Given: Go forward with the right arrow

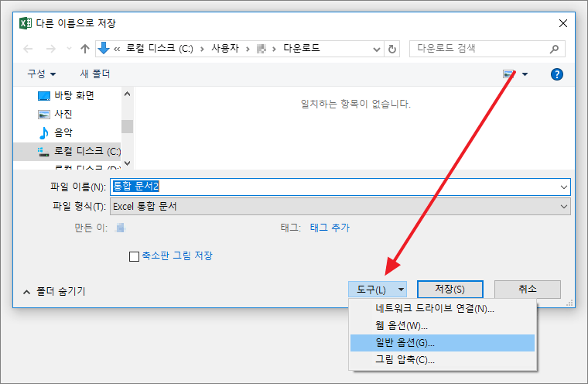Looking at the screenshot, I should coord(50,49).
